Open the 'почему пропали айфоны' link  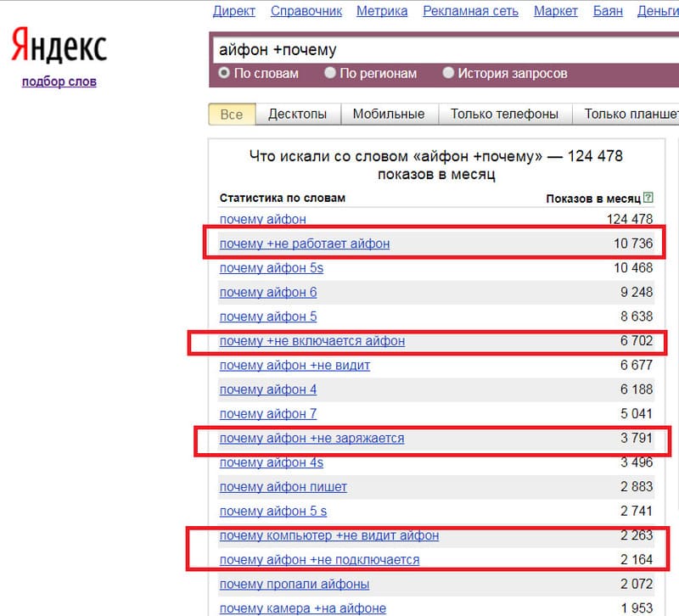pos(294,584)
